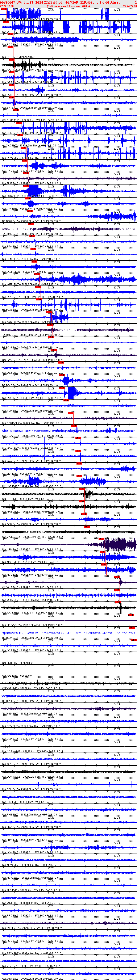
Task: Select the UW.DY2 EHZ trace label
Action: coord(31,372)
